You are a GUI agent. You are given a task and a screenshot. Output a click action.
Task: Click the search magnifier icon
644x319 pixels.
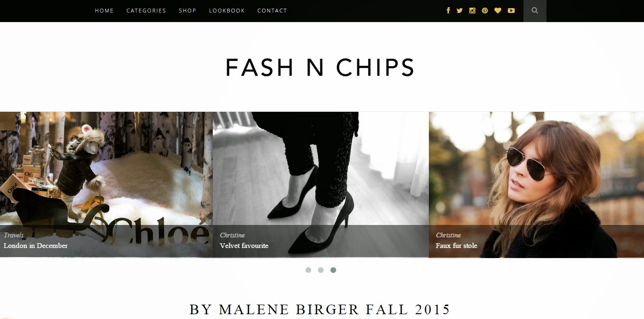point(535,11)
